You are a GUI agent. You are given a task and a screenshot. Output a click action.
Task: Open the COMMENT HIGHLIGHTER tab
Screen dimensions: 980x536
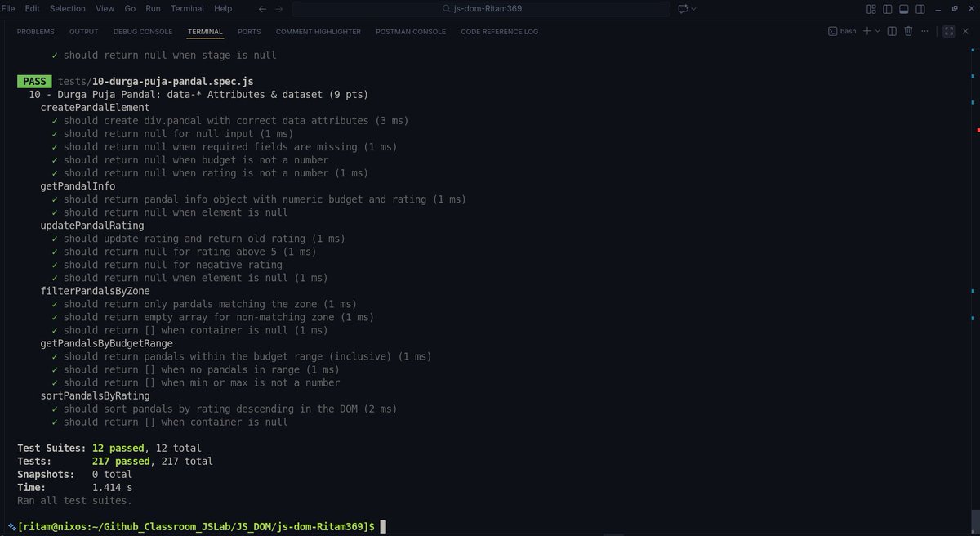[x=318, y=32]
